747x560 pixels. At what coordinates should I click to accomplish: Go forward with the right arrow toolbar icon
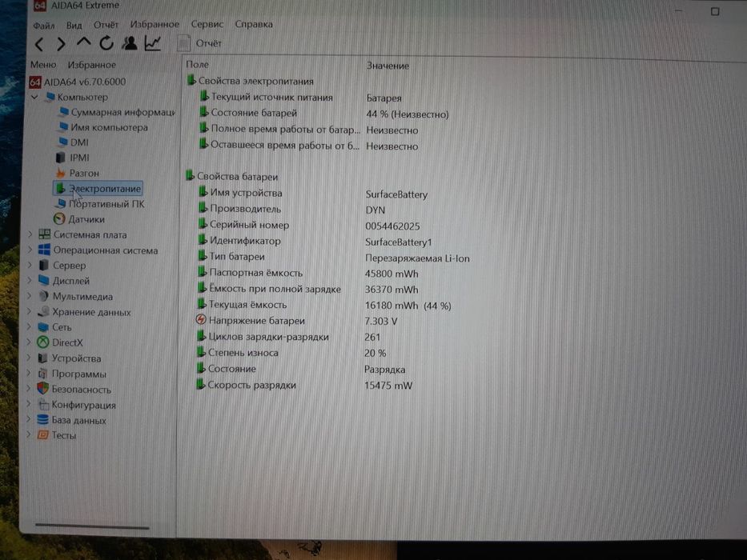pos(61,44)
